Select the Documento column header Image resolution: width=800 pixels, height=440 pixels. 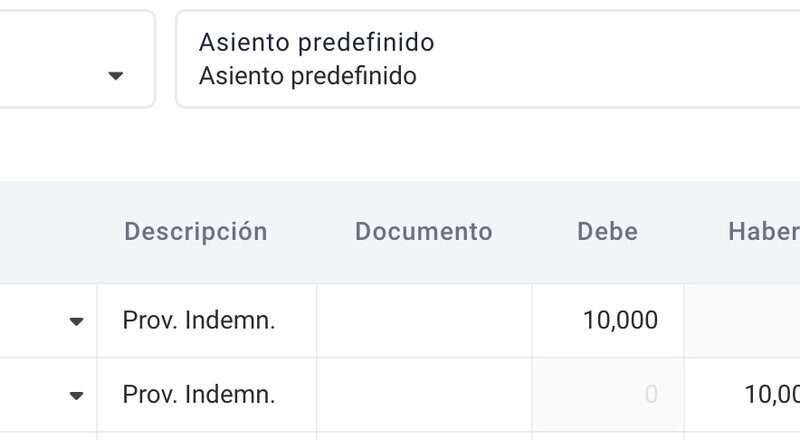pos(423,231)
